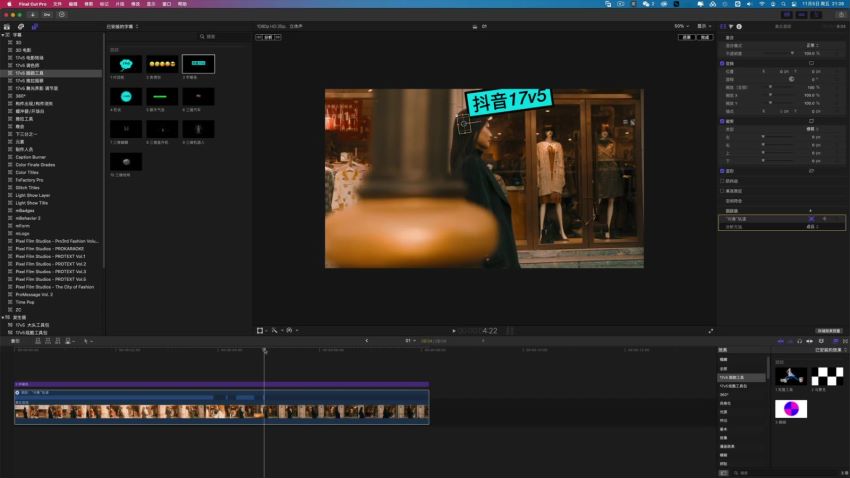Image resolution: width=850 pixels, height=478 pixels.
Task: Open the 帮助 Help menu
Action: [x=183, y=4]
